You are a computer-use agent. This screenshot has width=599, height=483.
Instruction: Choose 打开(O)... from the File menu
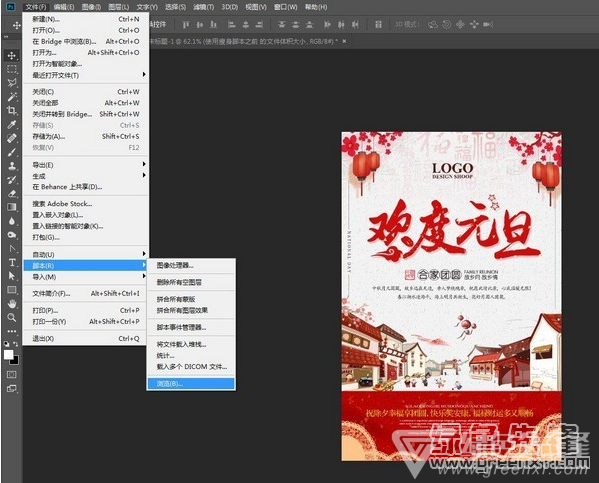[86, 30]
